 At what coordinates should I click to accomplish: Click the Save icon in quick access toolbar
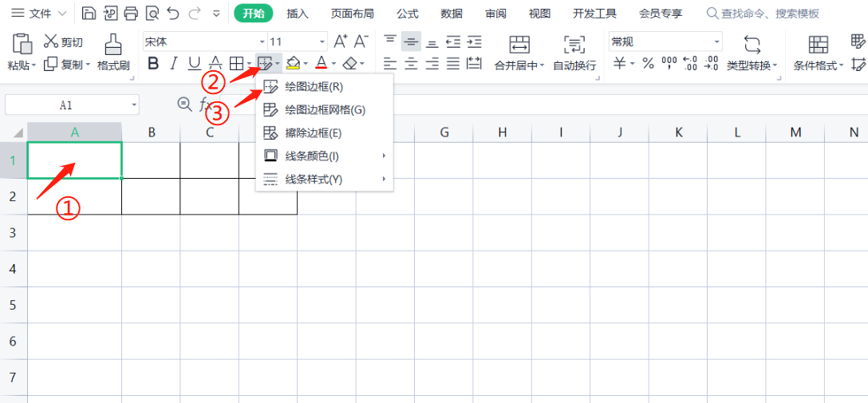89,14
